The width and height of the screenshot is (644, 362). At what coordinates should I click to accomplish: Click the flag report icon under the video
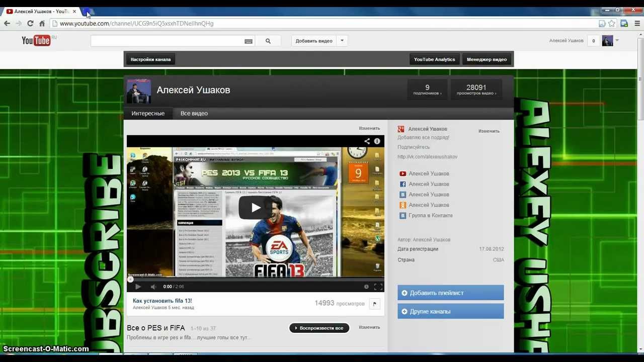pos(374,304)
